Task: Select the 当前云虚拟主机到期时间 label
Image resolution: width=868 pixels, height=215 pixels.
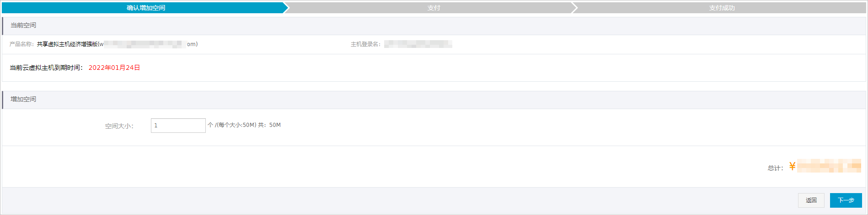Action: [46, 68]
